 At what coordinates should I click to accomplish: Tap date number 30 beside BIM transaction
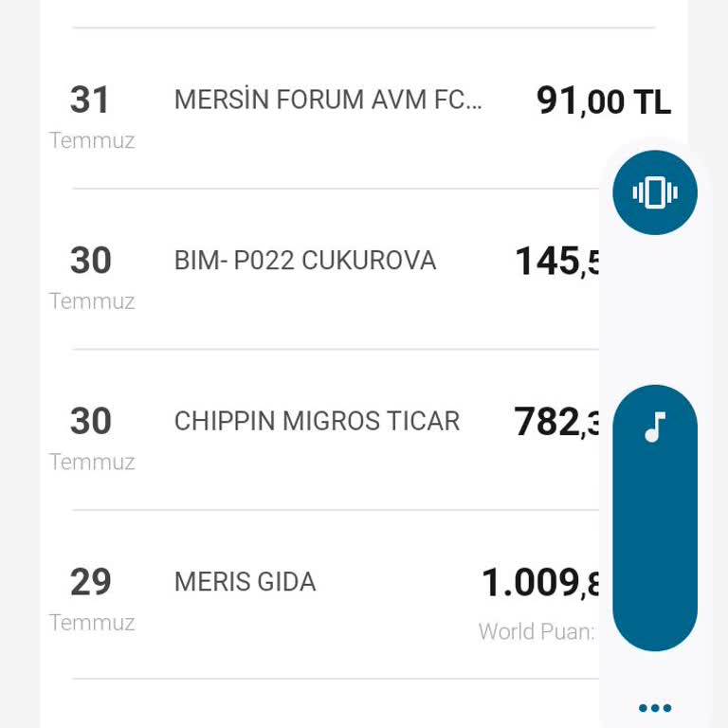tap(90, 261)
